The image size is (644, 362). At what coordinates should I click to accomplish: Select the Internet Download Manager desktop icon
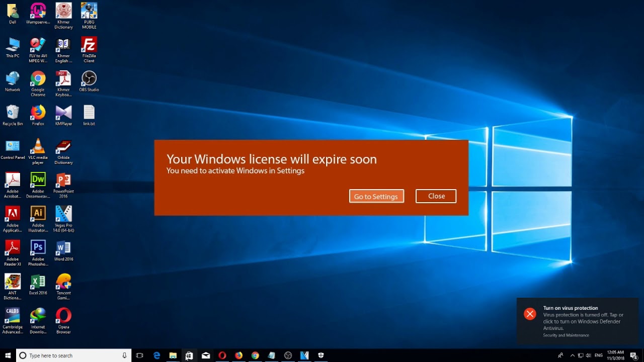(38, 320)
